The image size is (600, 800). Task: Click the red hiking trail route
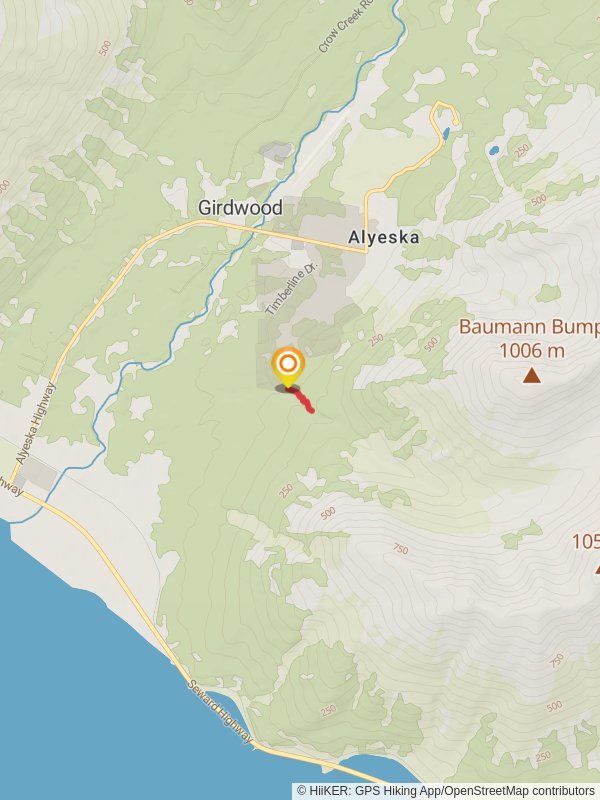coord(302,399)
